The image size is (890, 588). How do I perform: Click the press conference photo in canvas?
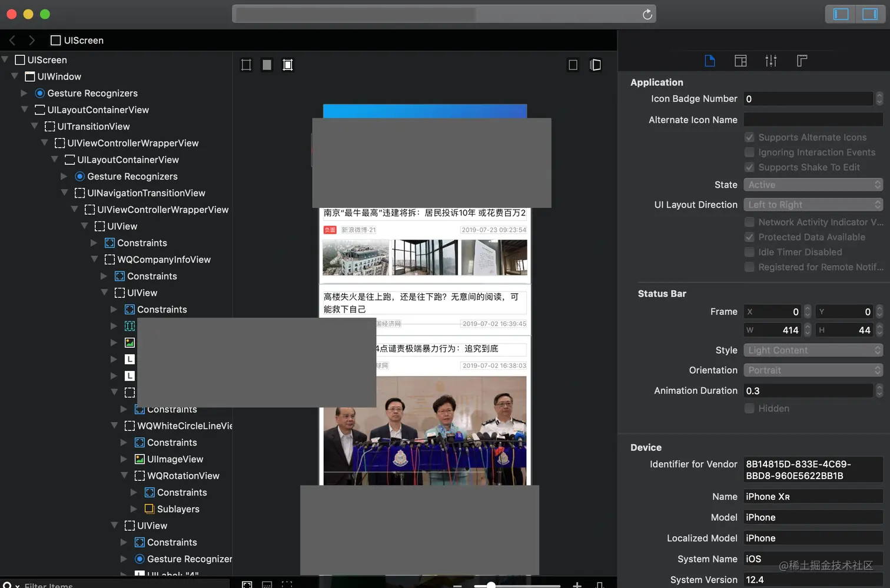click(x=424, y=430)
